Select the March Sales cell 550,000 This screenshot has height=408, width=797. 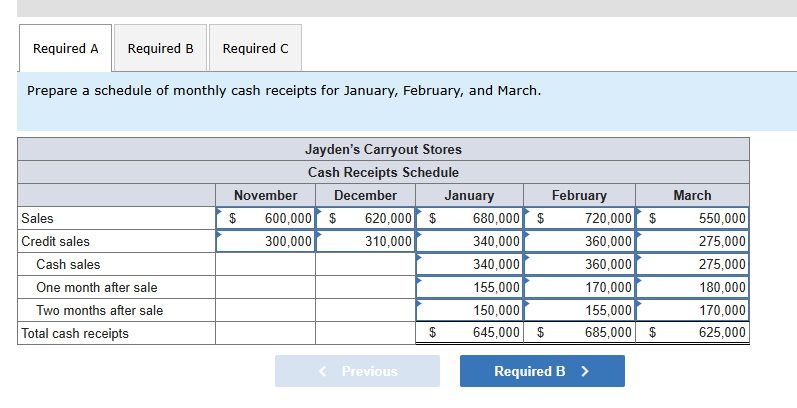pyautogui.click(x=692, y=218)
